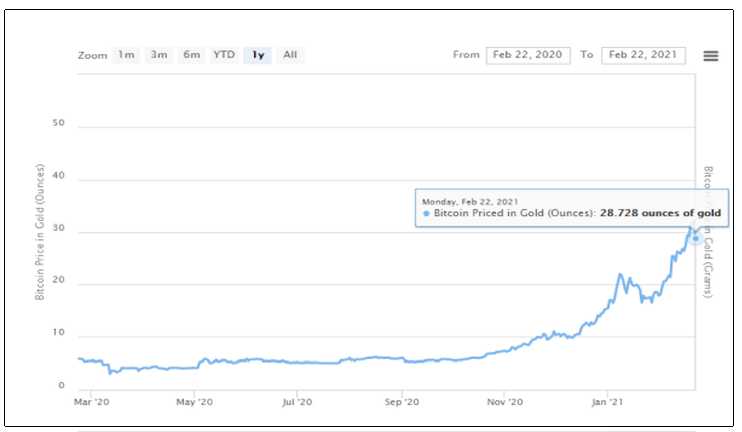Set zoom range to 3m
The height and width of the screenshot is (432, 742).
click(159, 55)
